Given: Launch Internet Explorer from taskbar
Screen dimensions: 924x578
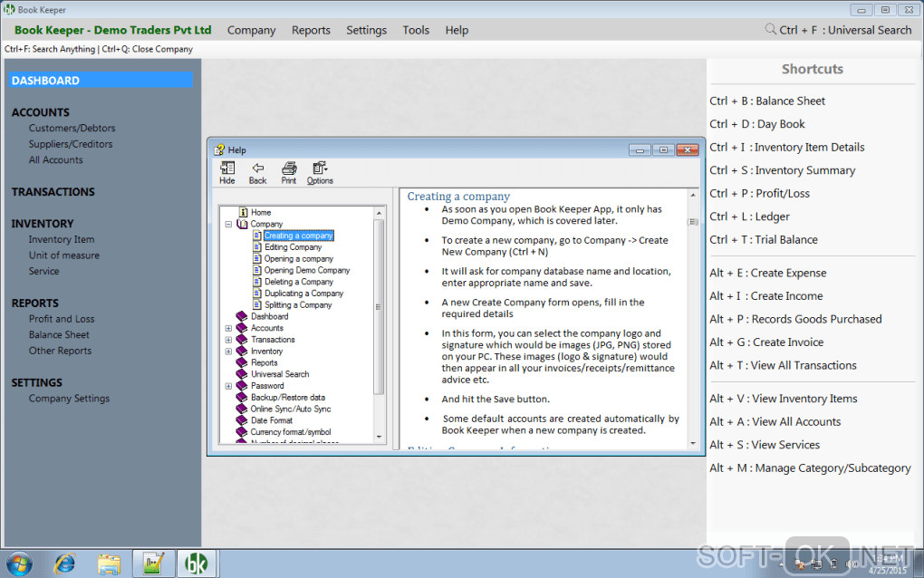Looking at the screenshot, I should pos(64,564).
